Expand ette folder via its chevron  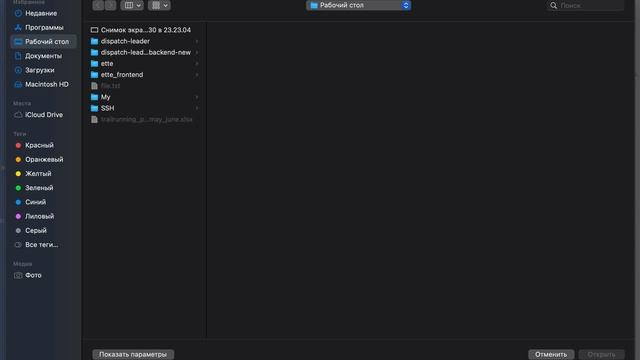(x=197, y=64)
